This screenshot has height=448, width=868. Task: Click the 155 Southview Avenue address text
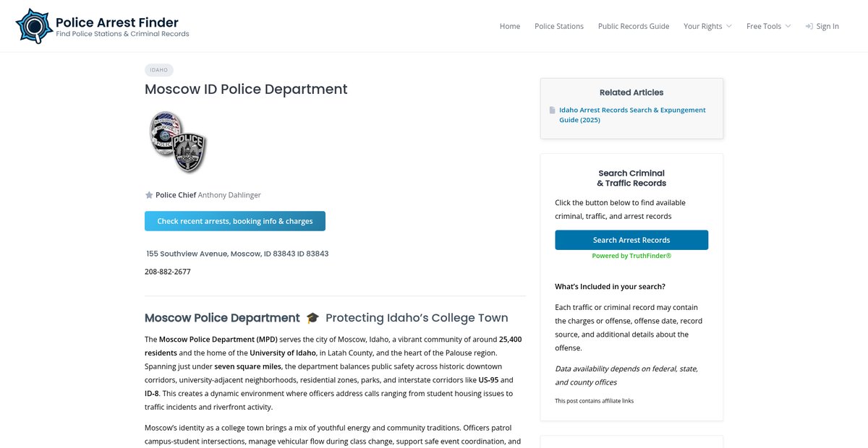(237, 254)
